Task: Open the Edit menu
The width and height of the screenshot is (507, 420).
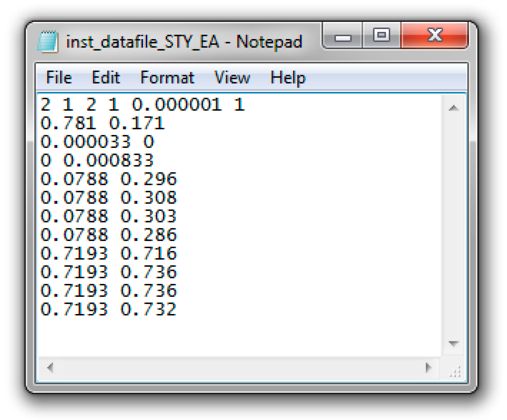Action: pos(106,78)
